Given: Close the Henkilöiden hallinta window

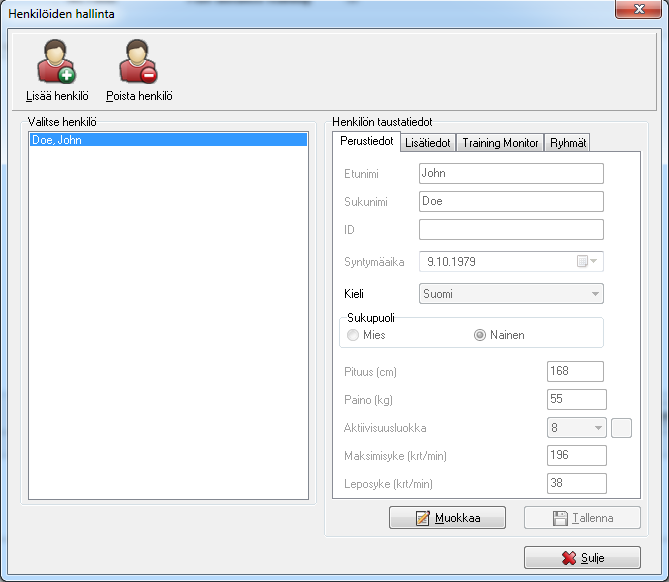Looking at the screenshot, I should pos(639,9).
